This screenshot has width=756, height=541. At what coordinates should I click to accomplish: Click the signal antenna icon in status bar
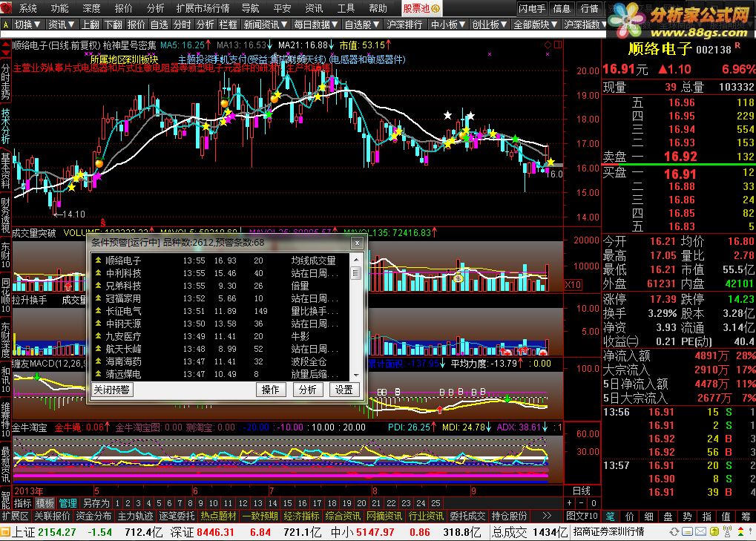727,532
